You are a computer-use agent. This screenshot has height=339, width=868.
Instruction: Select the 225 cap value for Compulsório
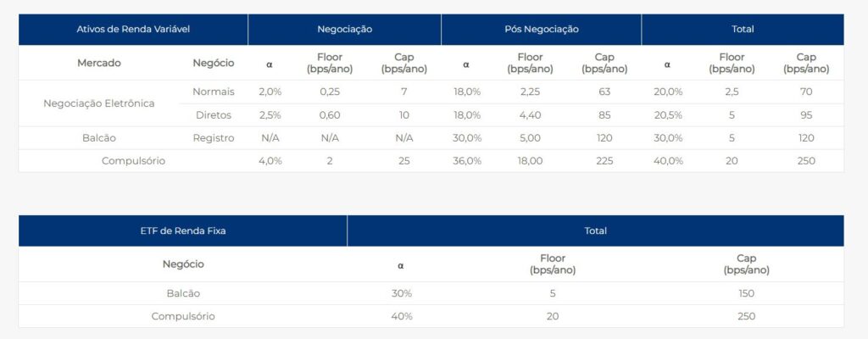click(604, 161)
